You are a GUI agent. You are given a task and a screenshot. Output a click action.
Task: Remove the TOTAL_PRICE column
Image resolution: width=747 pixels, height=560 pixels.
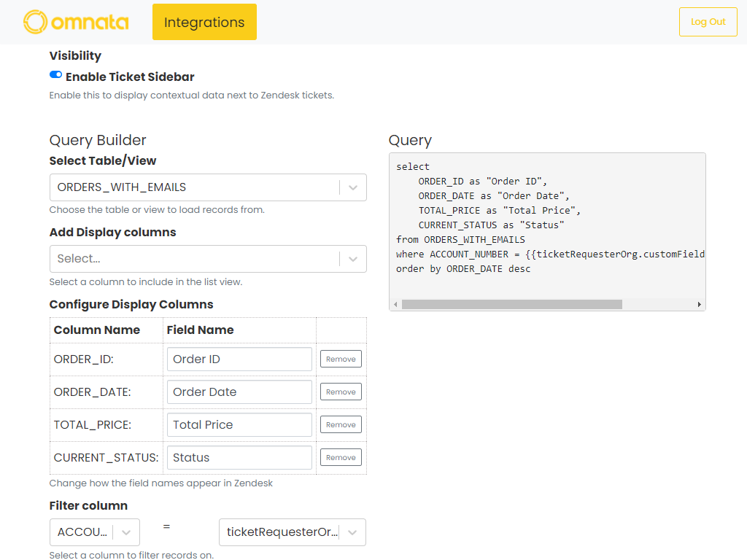tap(341, 425)
